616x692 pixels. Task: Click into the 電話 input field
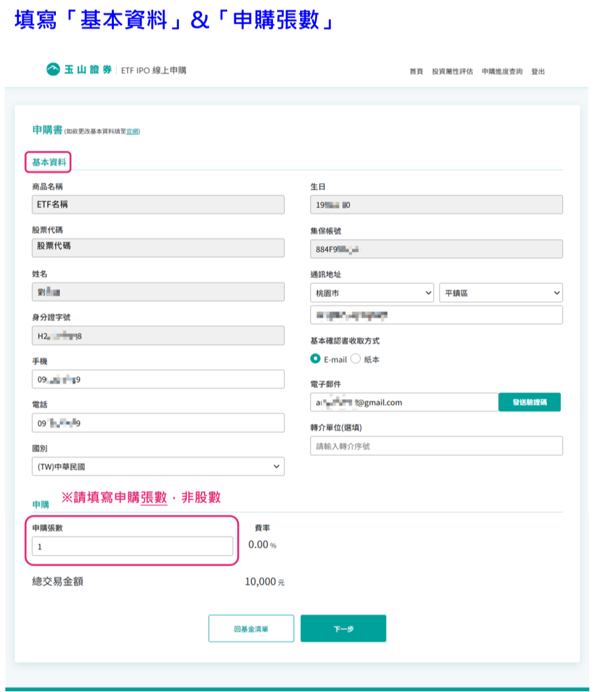coord(158,423)
